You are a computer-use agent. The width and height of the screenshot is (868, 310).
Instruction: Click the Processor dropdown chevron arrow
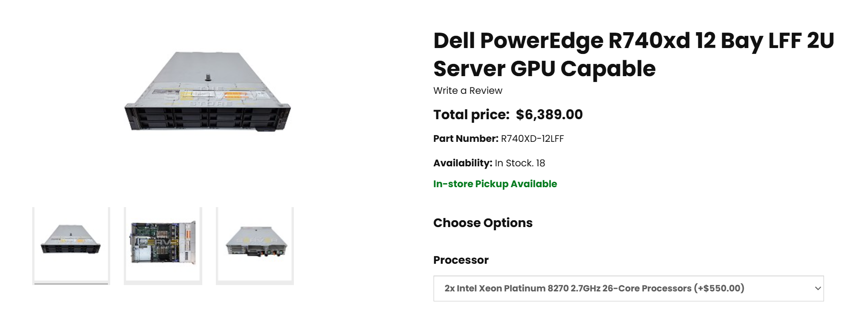[x=818, y=288]
